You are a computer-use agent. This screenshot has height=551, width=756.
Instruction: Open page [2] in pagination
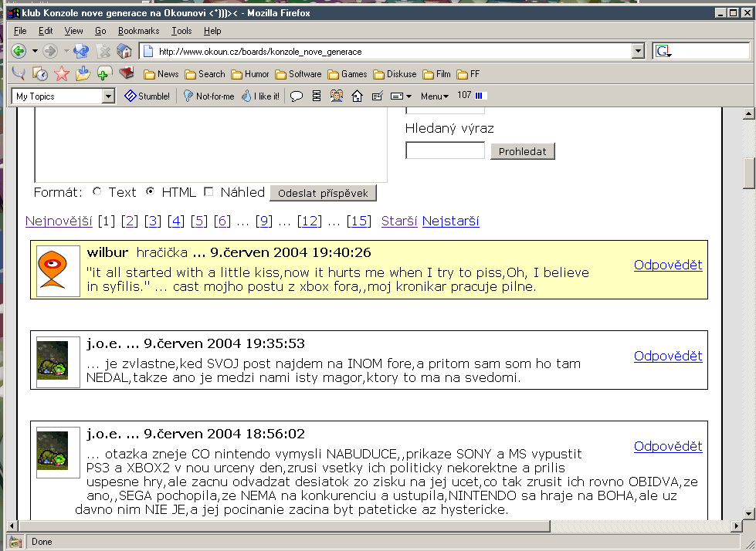(x=130, y=221)
